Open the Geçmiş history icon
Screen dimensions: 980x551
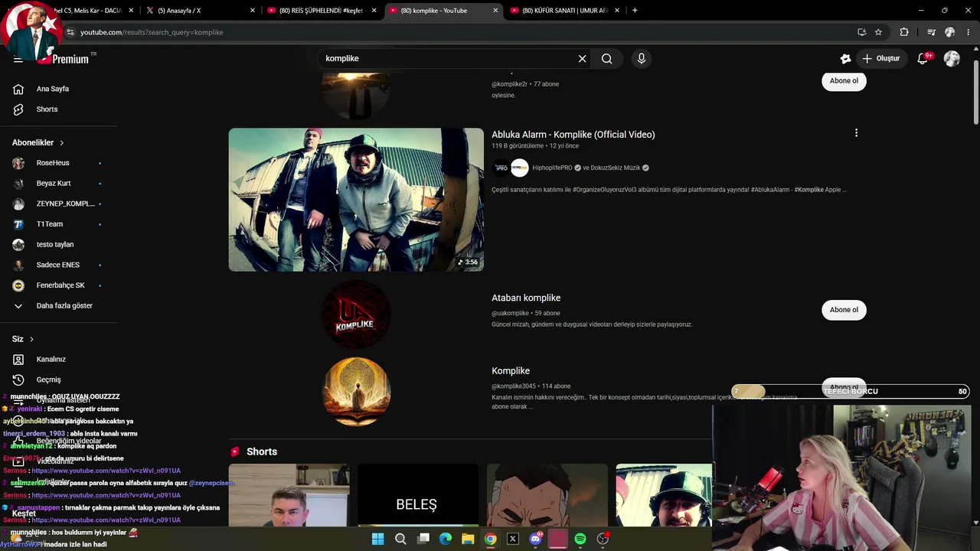(18, 380)
